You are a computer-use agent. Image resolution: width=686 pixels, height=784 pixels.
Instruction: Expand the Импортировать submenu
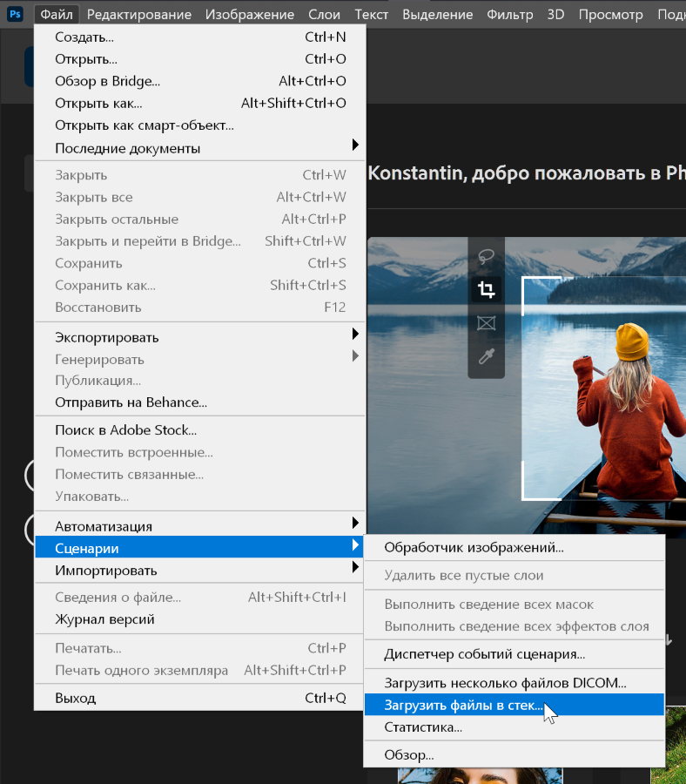[x=200, y=570]
